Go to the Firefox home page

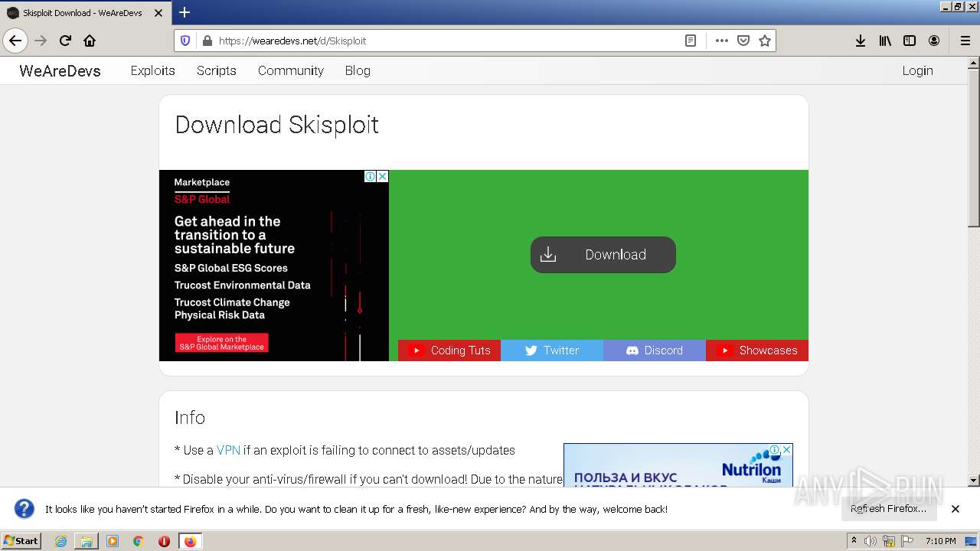(90, 41)
